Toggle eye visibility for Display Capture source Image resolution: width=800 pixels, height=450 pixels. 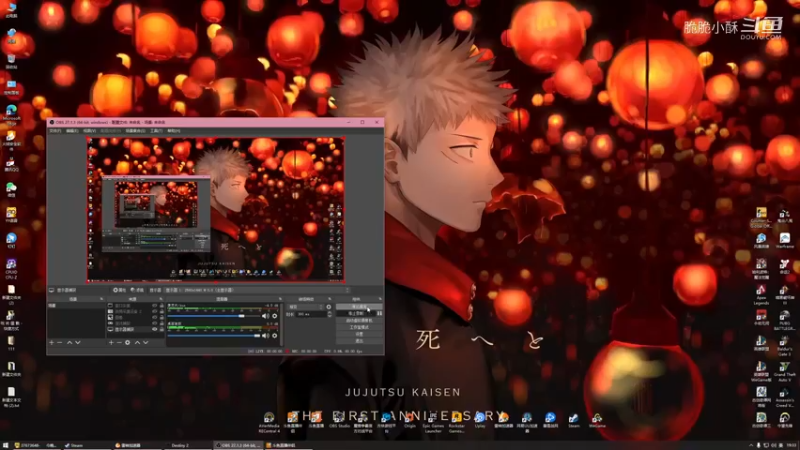pos(155,329)
